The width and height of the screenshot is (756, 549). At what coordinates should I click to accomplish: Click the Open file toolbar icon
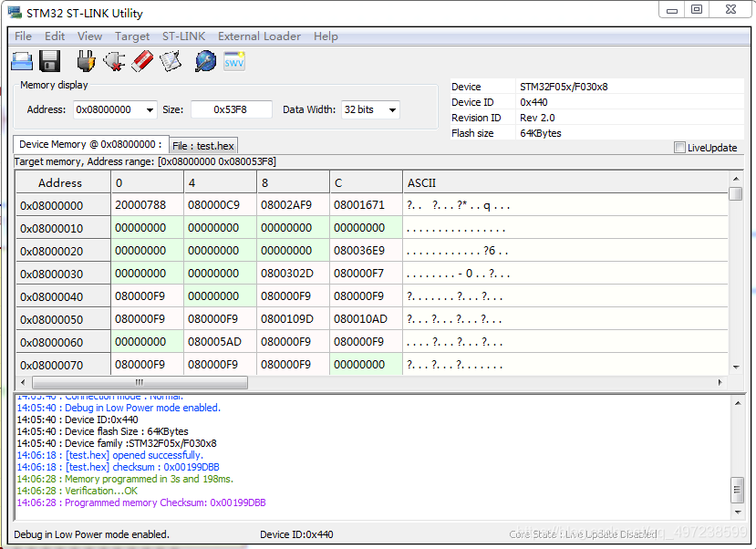click(x=22, y=62)
